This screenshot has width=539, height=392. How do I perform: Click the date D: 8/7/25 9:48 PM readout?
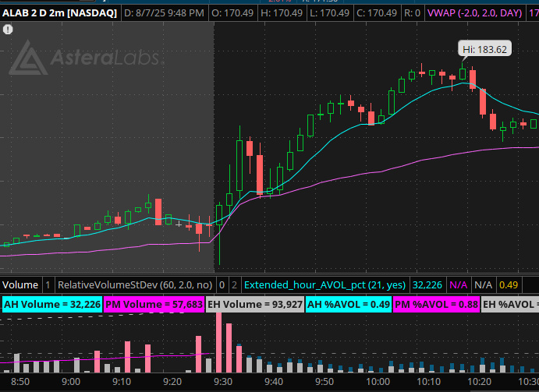click(x=164, y=13)
